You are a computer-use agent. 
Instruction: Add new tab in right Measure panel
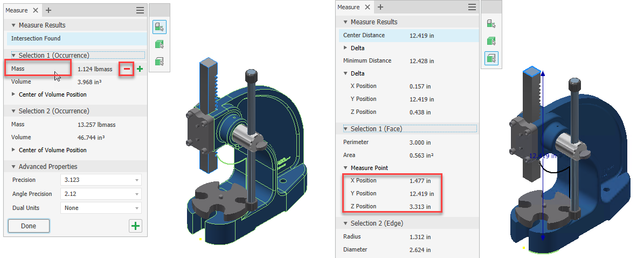click(x=380, y=7)
